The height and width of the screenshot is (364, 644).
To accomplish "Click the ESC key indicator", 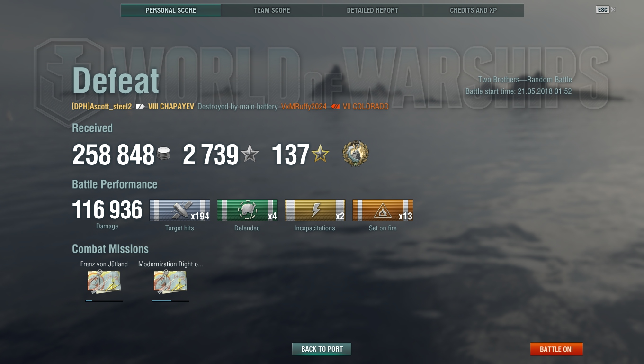I will point(602,9).
